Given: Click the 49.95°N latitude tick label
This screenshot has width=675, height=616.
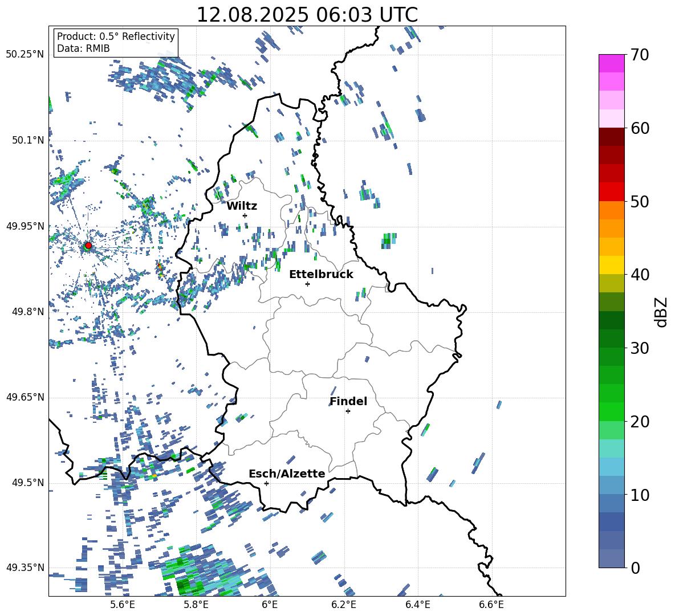Looking at the screenshot, I should (x=25, y=226).
